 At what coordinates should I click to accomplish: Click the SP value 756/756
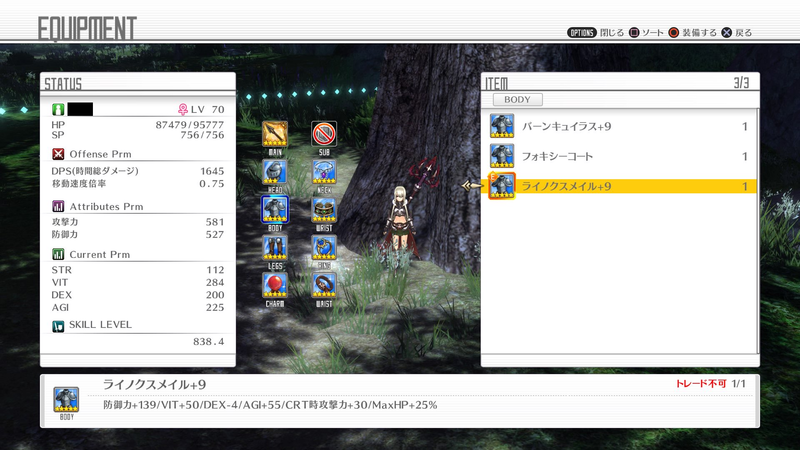pos(202,135)
